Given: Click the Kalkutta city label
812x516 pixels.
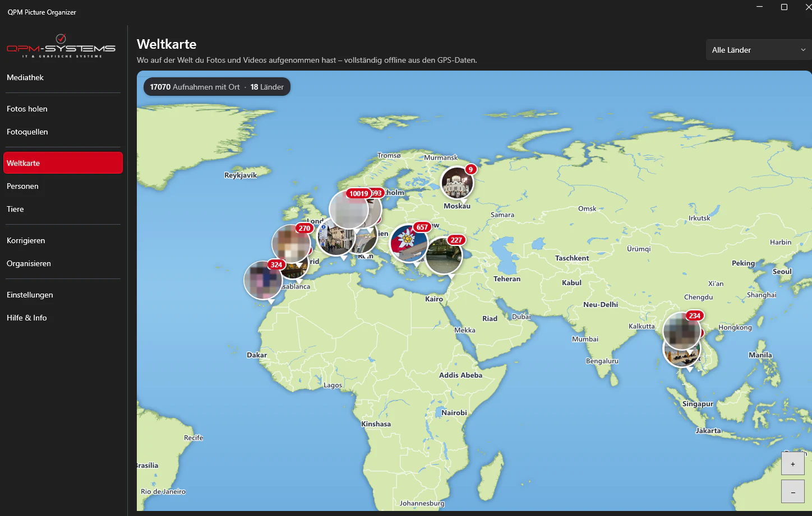Looking at the screenshot, I should (x=642, y=326).
